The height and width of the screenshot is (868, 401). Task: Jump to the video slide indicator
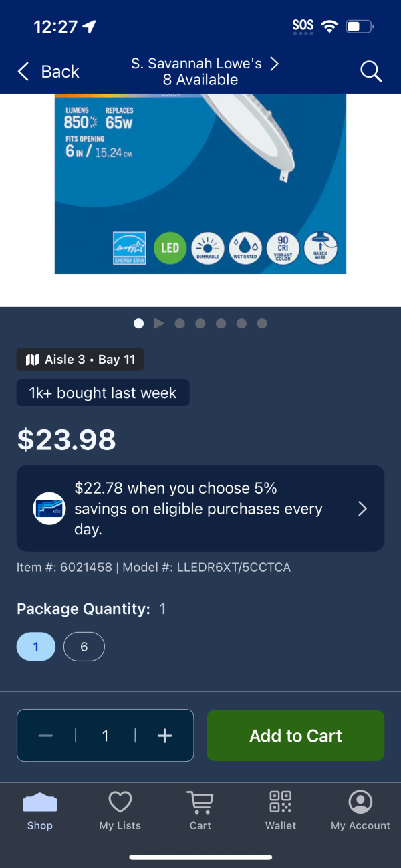point(159,324)
